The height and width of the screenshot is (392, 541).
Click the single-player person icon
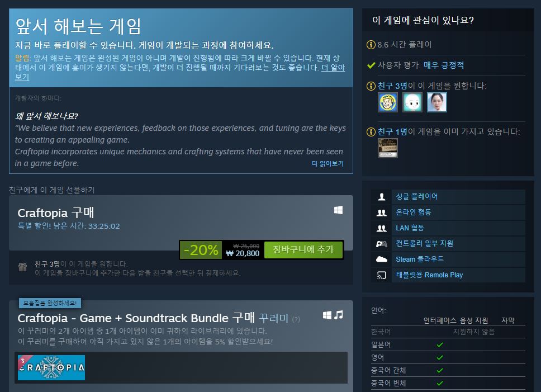(382, 197)
